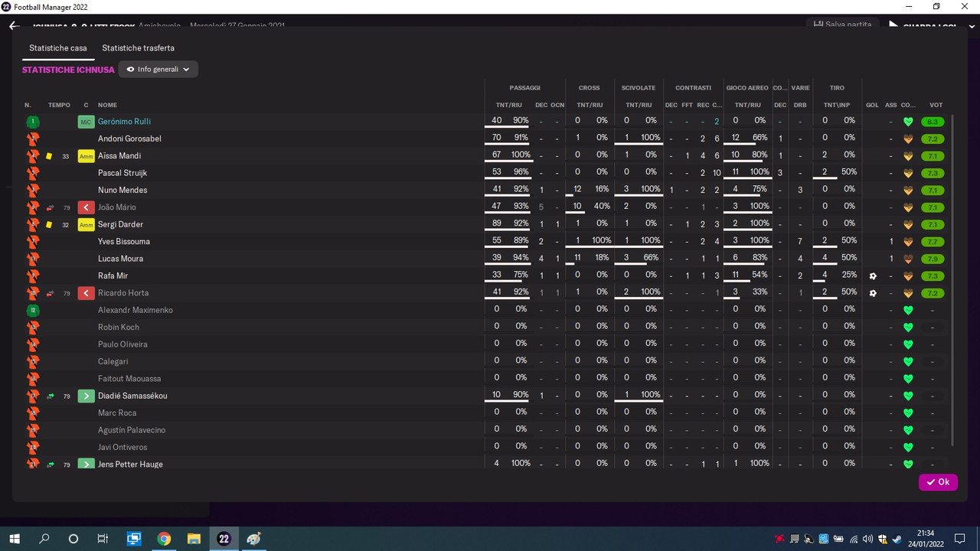Click the 7.9 rating badge for Lucas Moura
This screenshot has width=980, height=551.
(933, 259)
